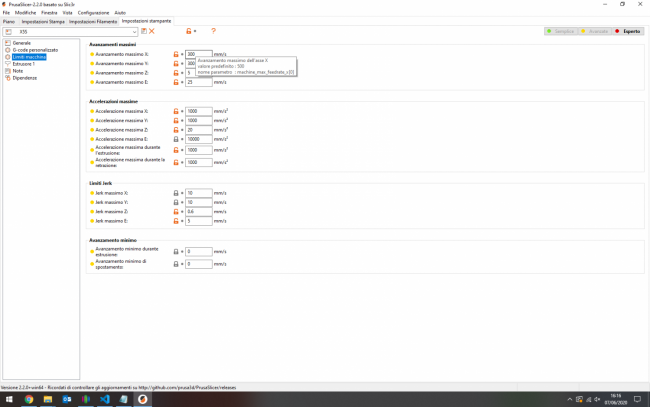This screenshot has width=650, height=407.
Task: Click the Accelerazione massima Z value field
Action: [x=199, y=130]
